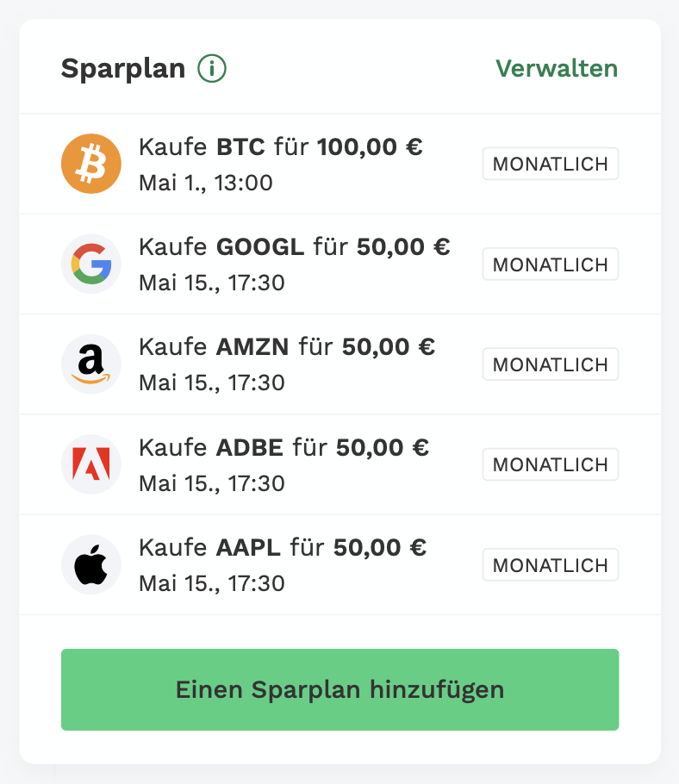This screenshot has height=784, width=679.
Task: Click the Mai 1., 13:00 date text
Action: coord(205,183)
